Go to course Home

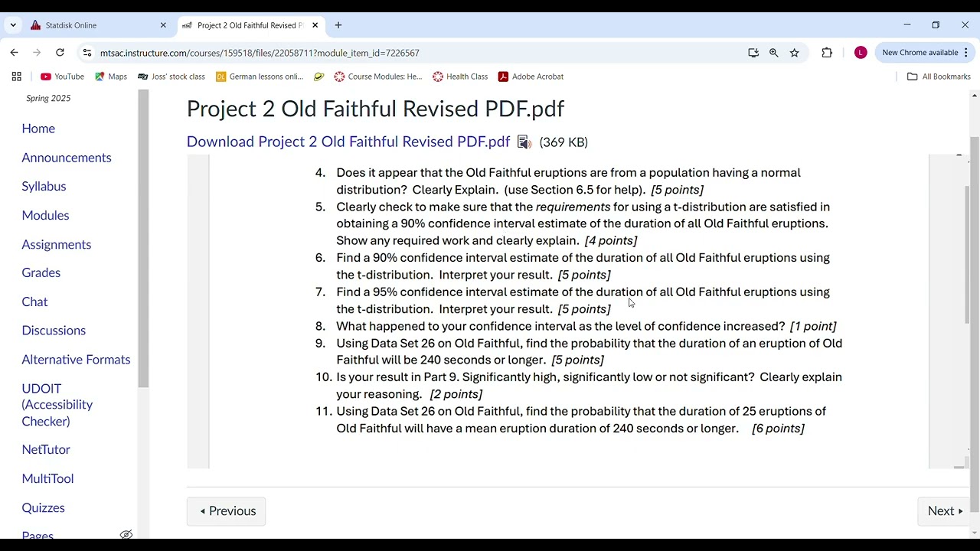pyautogui.click(x=38, y=129)
